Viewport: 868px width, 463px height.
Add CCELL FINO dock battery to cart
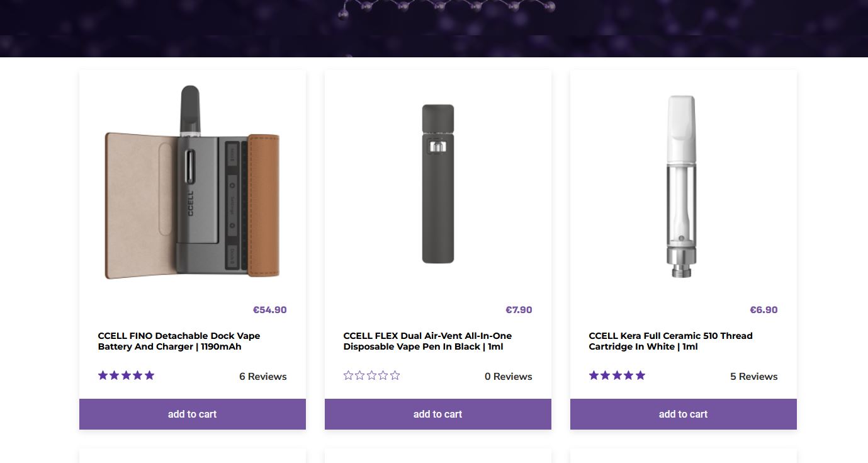click(x=192, y=414)
